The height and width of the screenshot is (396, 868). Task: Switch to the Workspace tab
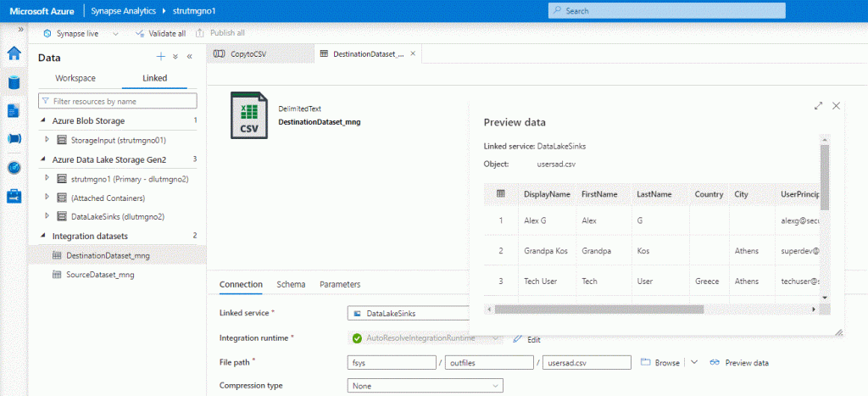pos(75,78)
